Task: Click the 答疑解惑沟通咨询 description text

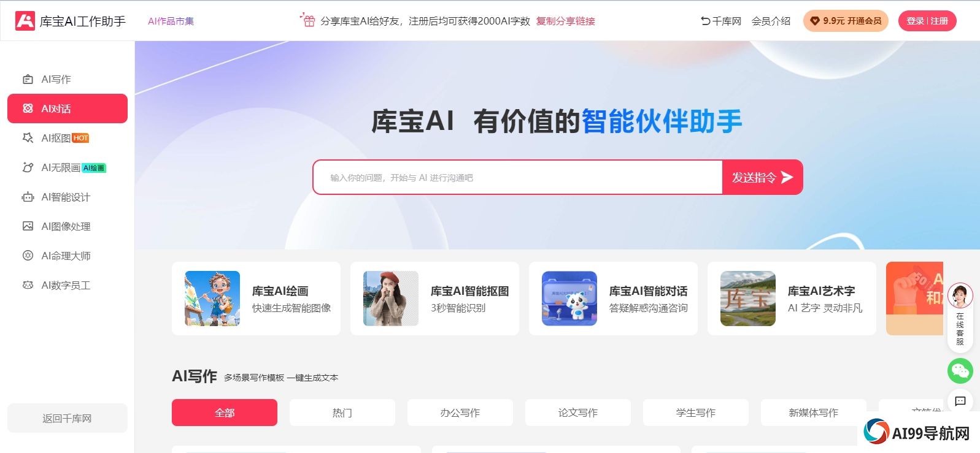Action: point(649,308)
